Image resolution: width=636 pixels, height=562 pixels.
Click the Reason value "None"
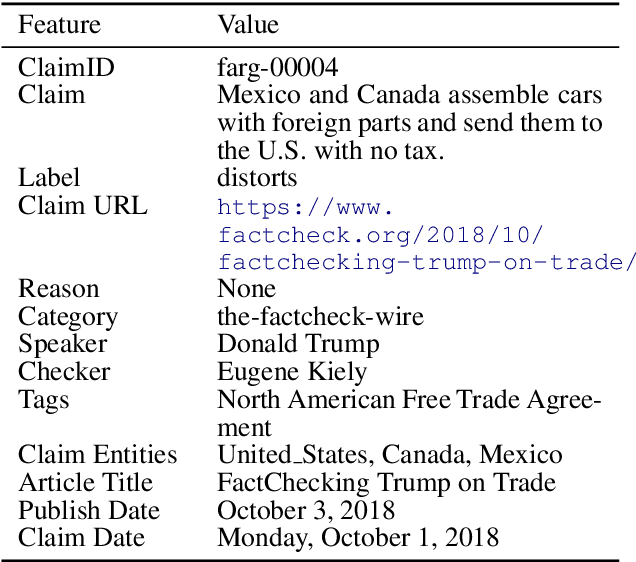click(x=246, y=290)
